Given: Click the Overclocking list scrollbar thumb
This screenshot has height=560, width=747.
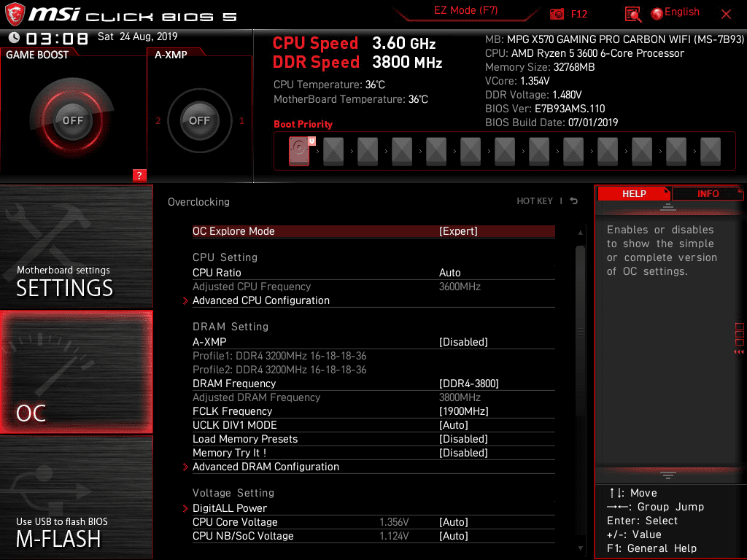Looking at the screenshot, I should tap(580, 331).
